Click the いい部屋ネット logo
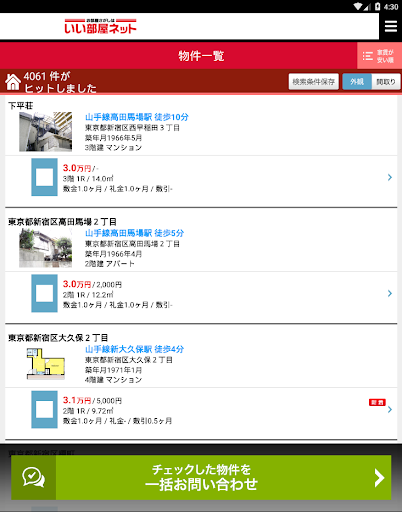The image size is (402, 512). pyautogui.click(x=100, y=26)
